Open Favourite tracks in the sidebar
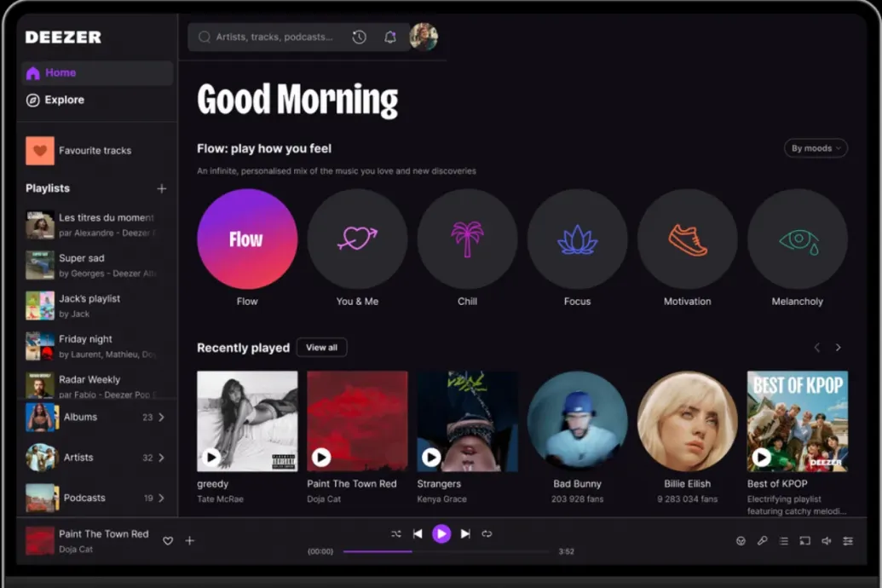Image resolution: width=882 pixels, height=588 pixels. [94, 151]
